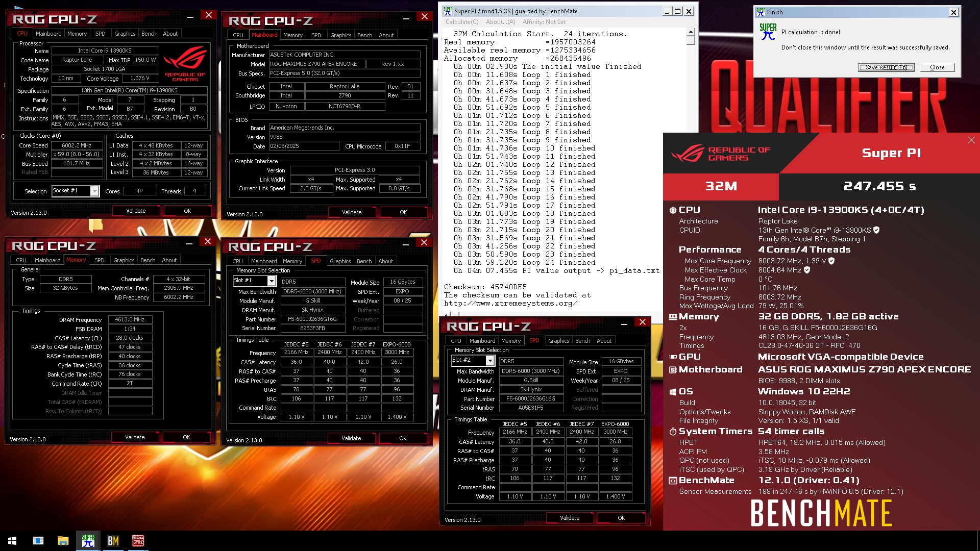Click BenchMate BM taskbar icon
980x551 pixels.
(113, 541)
